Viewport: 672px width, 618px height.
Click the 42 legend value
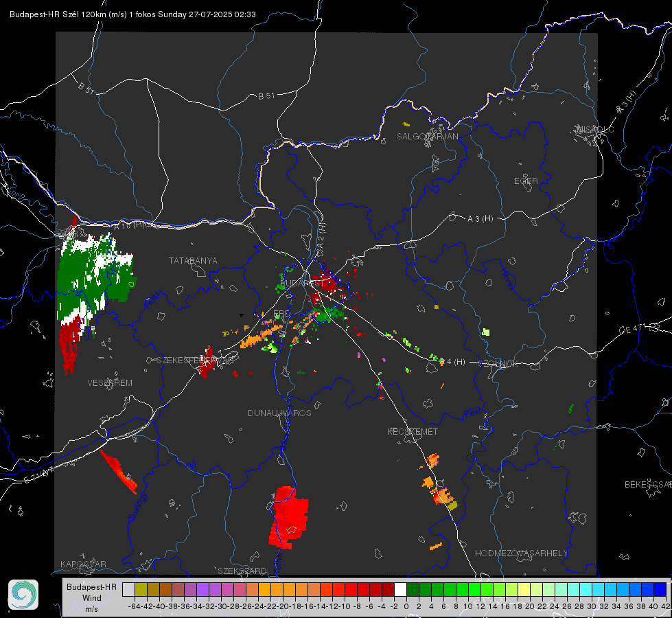[665, 606]
